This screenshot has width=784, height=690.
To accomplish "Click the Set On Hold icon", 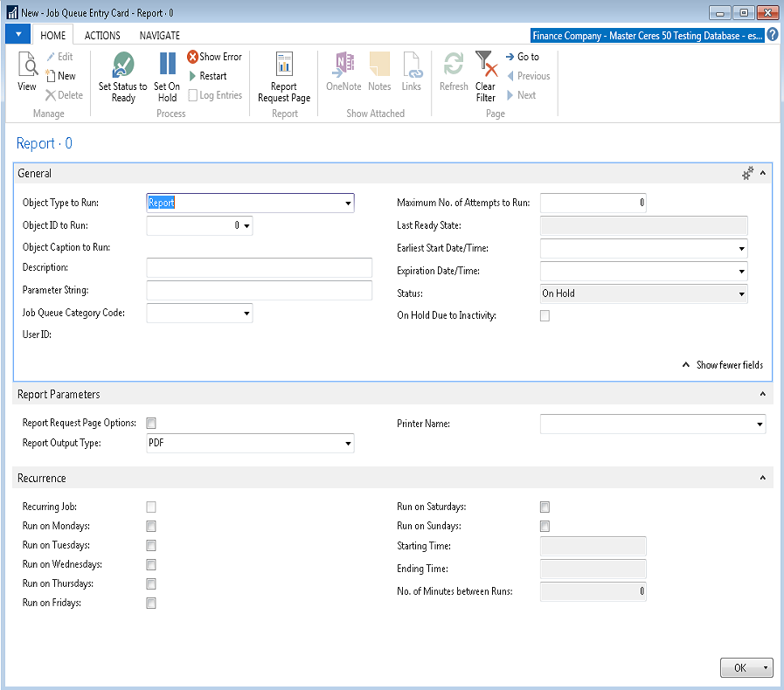I will [167, 76].
